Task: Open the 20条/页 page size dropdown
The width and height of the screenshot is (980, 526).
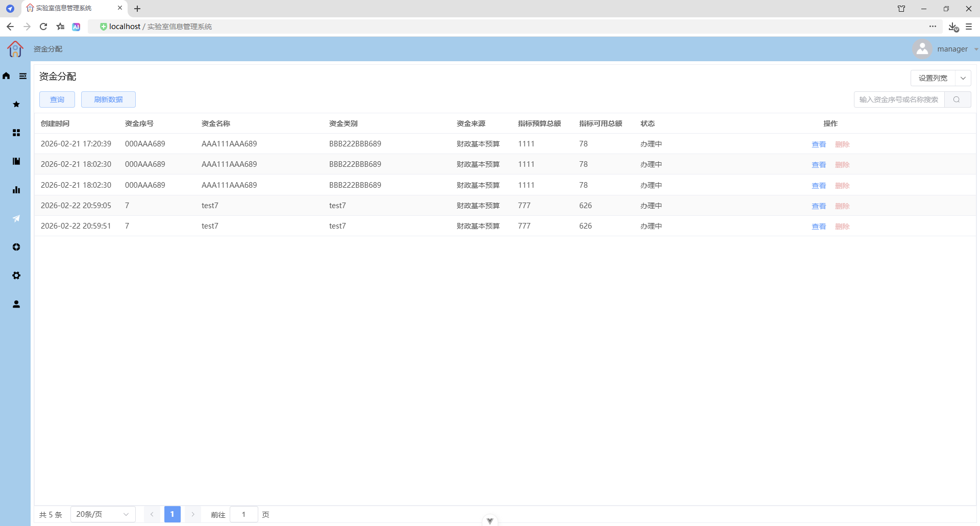Action: coord(103,514)
